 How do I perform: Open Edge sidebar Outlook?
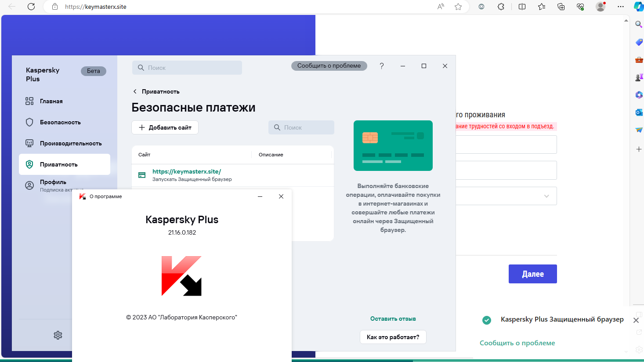639,112
